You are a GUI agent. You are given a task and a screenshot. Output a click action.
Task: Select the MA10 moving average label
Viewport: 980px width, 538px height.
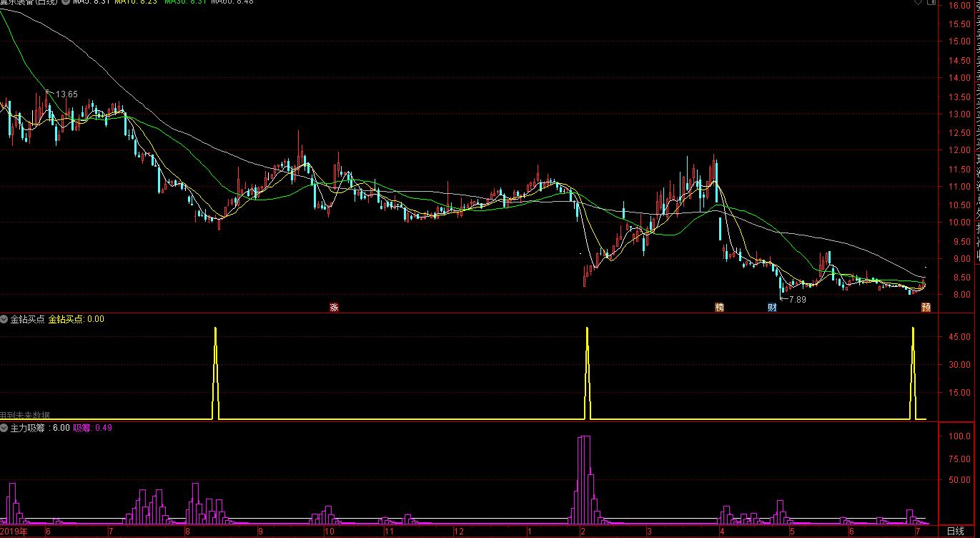[x=134, y=2]
